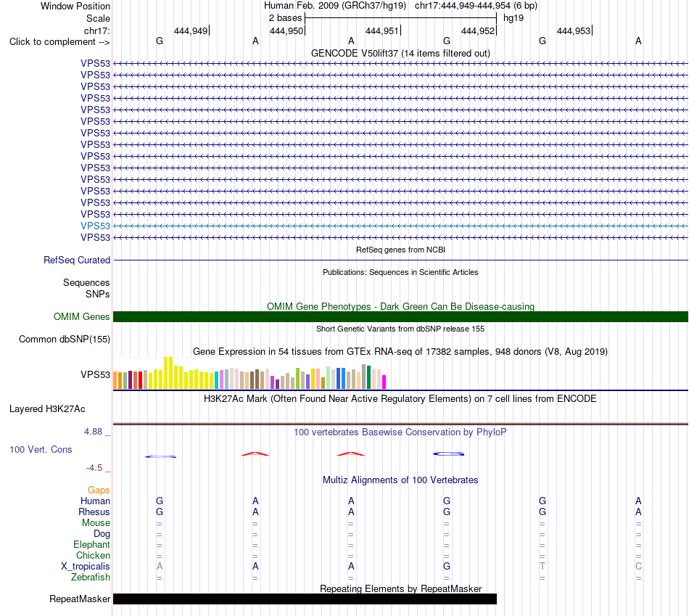Select the 'Mouse' alignment row label
This screenshot has height=616, width=689.
coord(96,523)
